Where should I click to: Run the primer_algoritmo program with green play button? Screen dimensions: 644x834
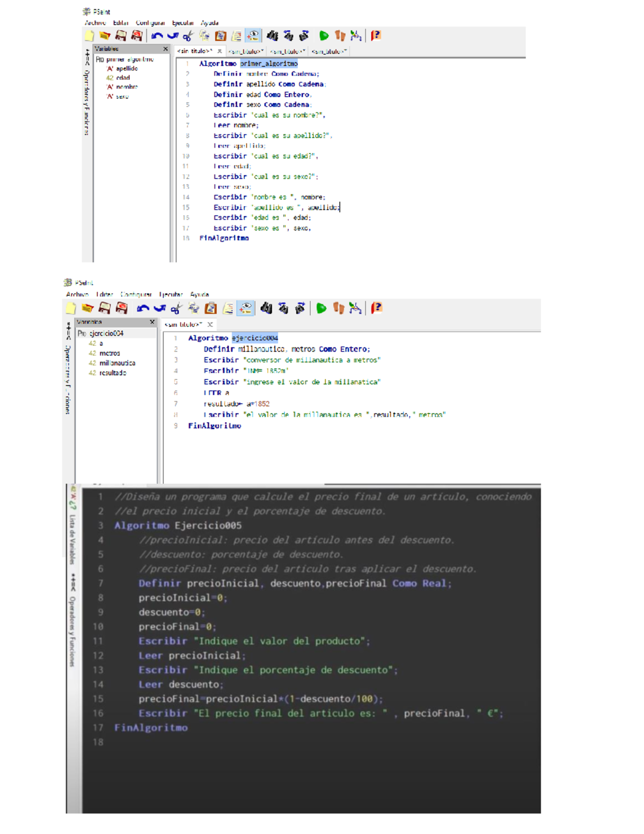pyautogui.click(x=324, y=36)
